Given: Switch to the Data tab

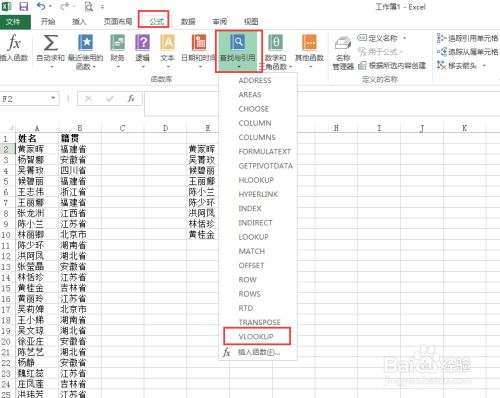Looking at the screenshot, I should click(188, 22).
